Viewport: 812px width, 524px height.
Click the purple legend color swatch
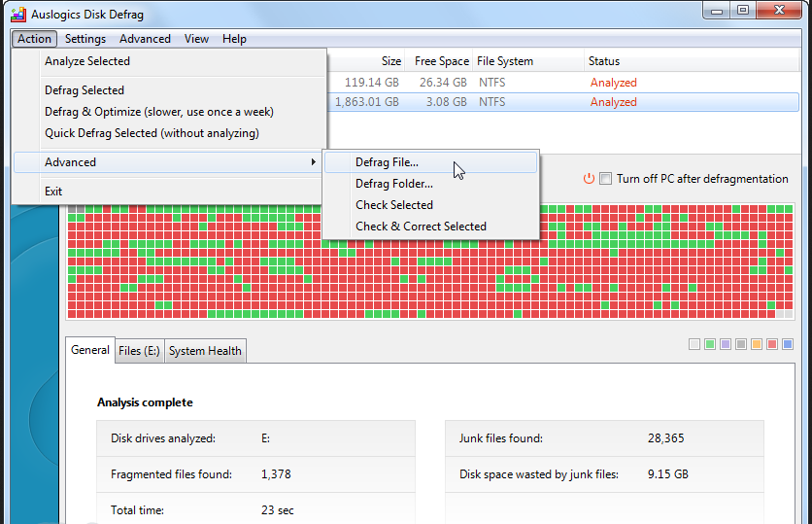click(726, 344)
